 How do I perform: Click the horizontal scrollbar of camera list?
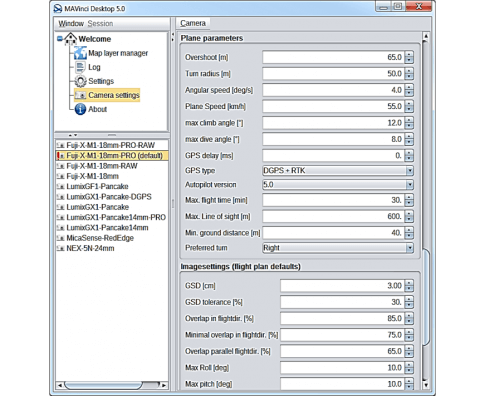pos(112,385)
